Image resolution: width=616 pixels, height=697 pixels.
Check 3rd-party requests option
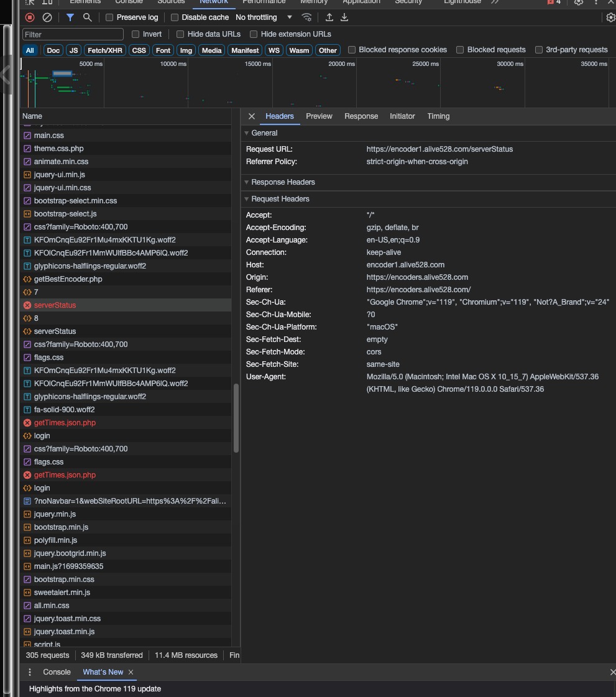[x=539, y=50]
